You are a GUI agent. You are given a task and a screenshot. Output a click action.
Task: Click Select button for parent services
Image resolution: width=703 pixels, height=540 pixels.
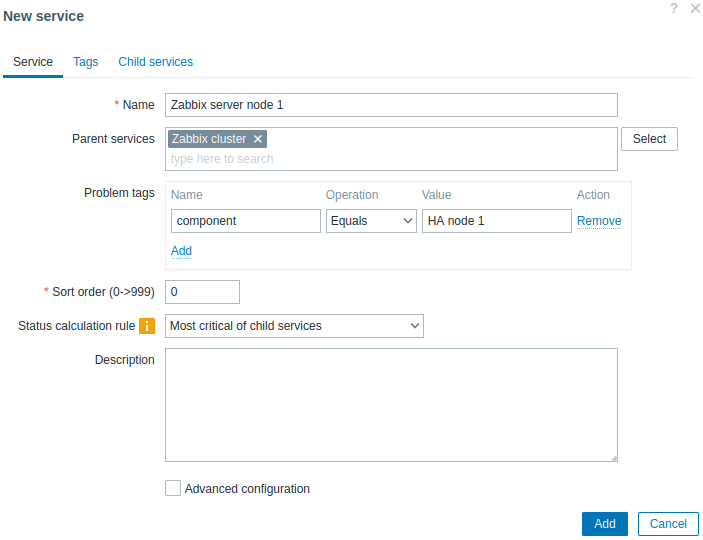pyautogui.click(x=649, y=139)
